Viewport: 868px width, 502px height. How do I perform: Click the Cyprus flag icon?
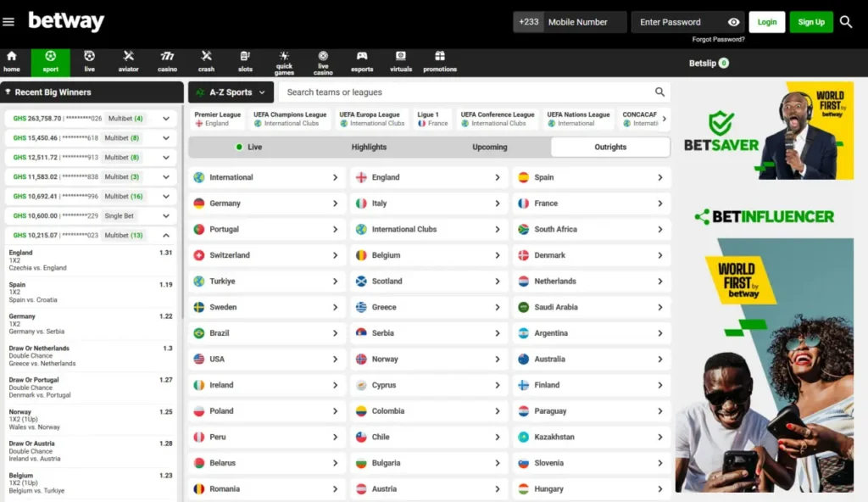coord(361,385)
